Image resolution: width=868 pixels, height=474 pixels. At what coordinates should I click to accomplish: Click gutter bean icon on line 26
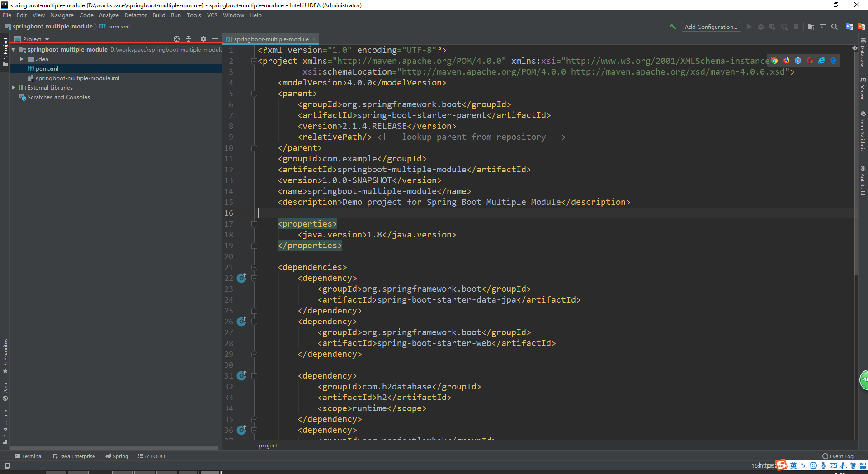242,321
